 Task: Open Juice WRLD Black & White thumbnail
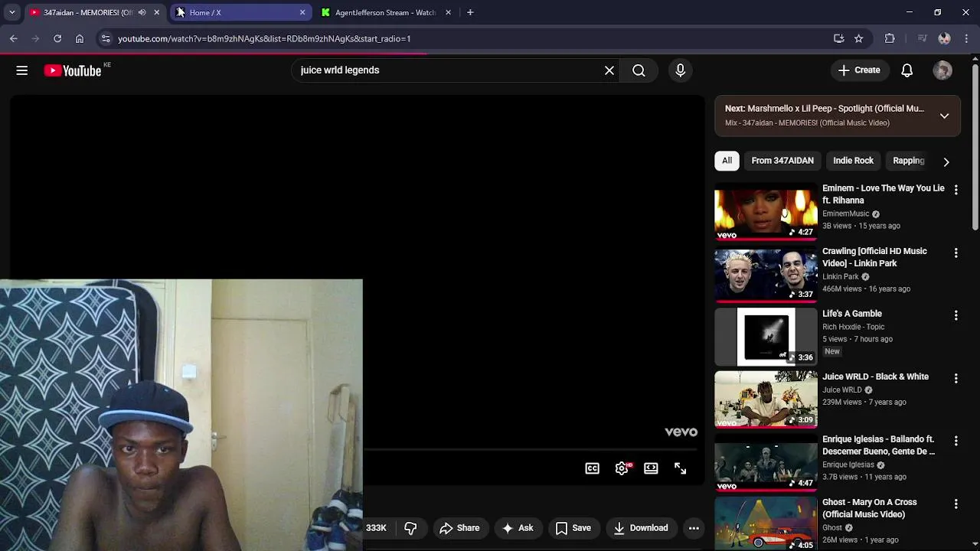click(766, 400)
